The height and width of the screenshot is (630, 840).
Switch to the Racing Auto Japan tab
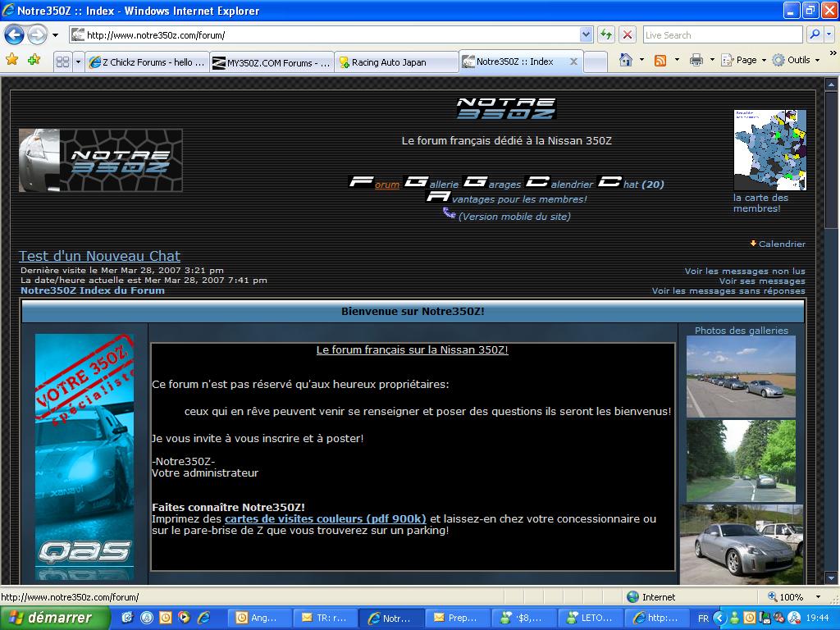tap(395, 62)
